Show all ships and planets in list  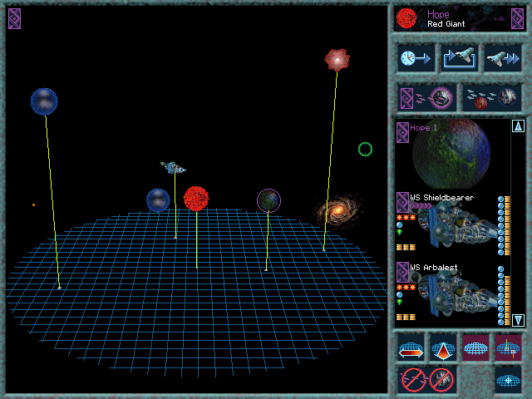[492, 98]
